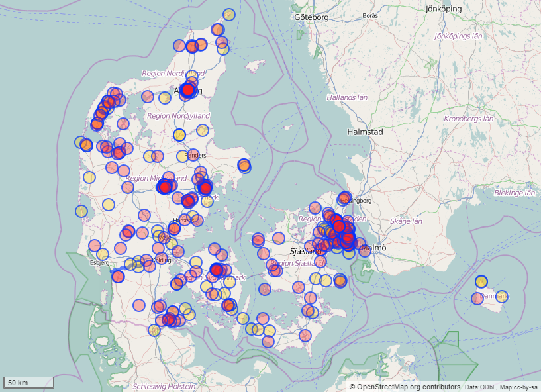The width and height of the screenshot is (541, 392).
Task: Click the red marker southeast of Esbjerg label
Action: point(118,276)
